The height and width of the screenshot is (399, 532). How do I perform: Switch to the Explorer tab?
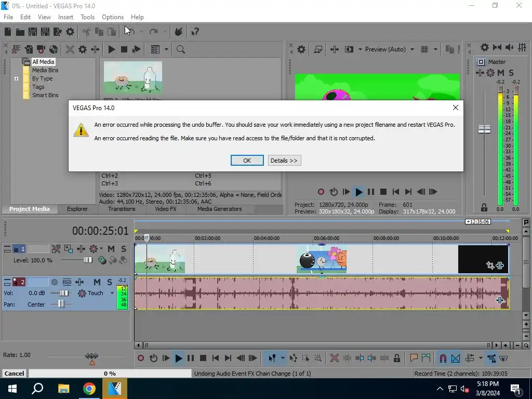pos(77,209)
